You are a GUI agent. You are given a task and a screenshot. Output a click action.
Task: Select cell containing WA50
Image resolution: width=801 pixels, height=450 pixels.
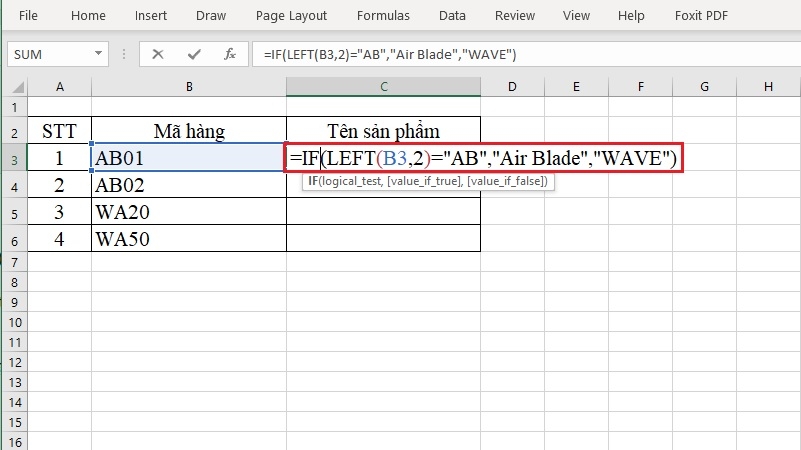189,239
